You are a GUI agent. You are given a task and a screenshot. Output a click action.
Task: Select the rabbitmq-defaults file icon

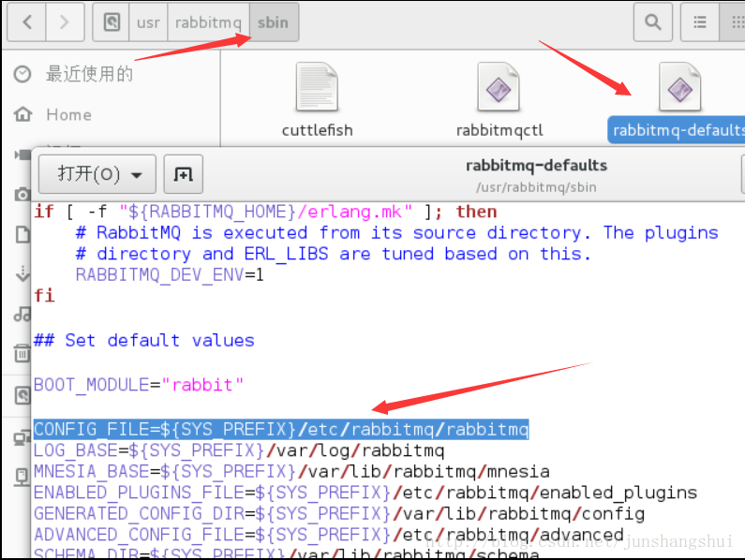[680, 87]
